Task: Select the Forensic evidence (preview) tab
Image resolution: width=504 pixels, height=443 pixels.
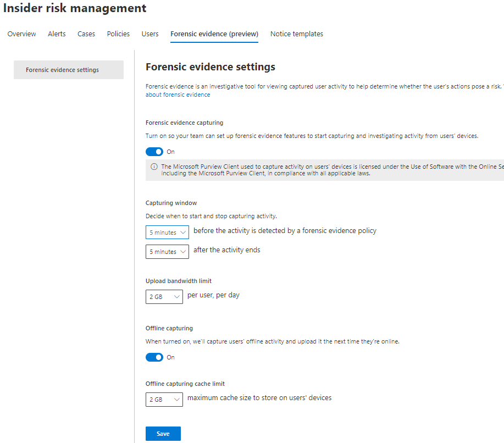Action: [214, 34]
